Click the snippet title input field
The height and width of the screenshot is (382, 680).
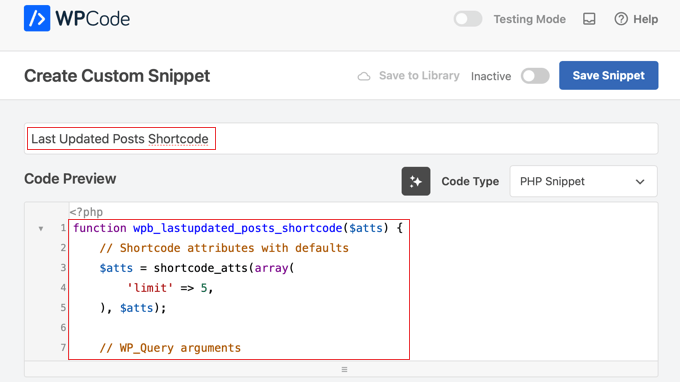coord(341,139)
